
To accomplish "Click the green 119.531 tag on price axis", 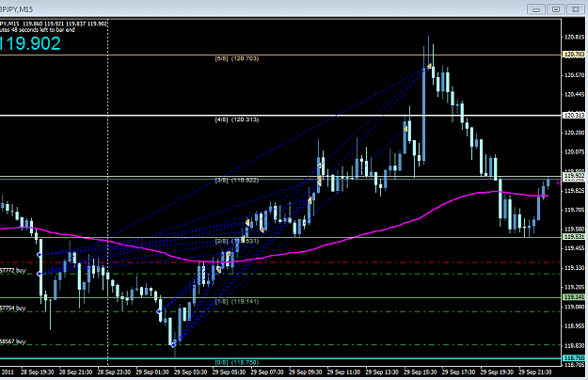I will [x=574, y=237].
